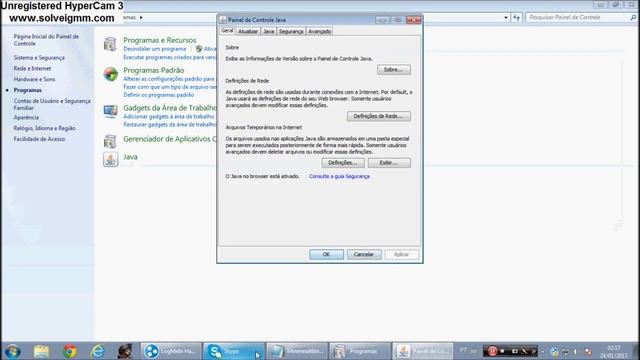Open Gerenciador de Aplicativos heading

coord(170,139)
